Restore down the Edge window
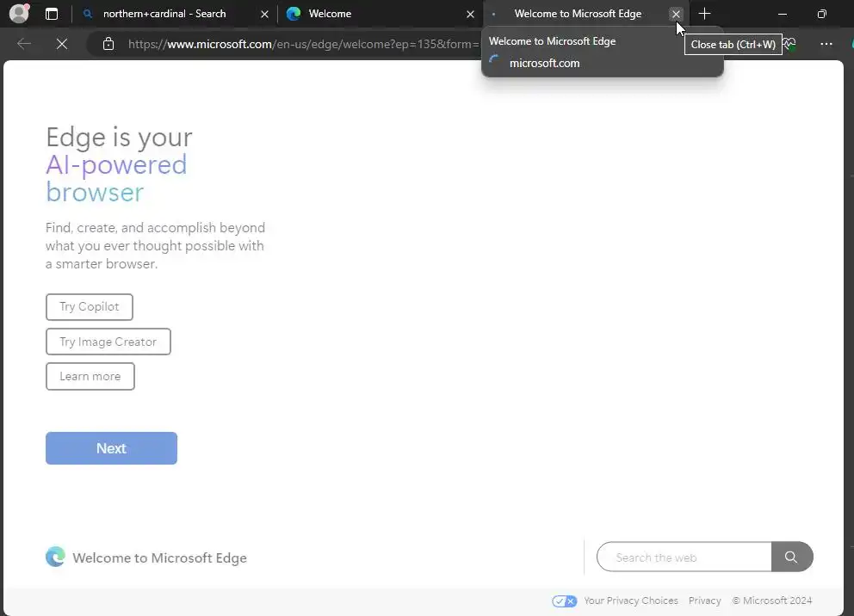The height and width of the screenshot is (616, 854). (x=822, y=14)
